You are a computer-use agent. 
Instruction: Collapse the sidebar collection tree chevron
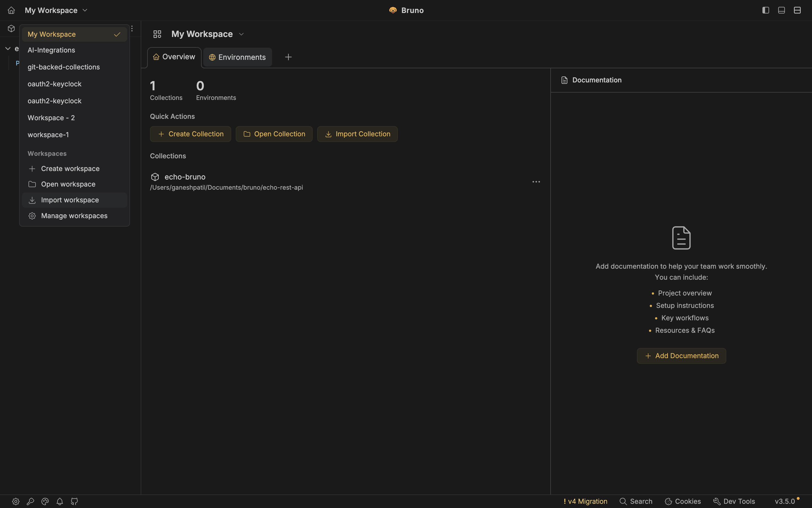pyautogui.click(x=8, y=49)
